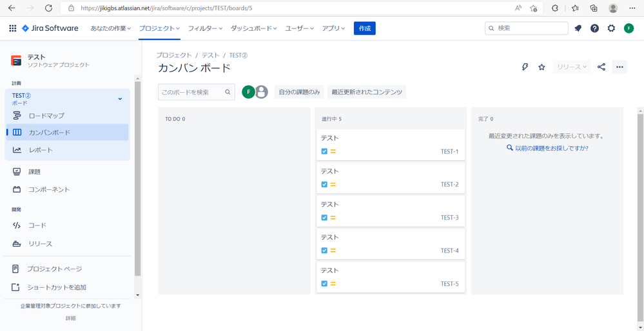Add page to browser favorites
This screenshot has height=331, width=644.
(x=533, y=8)
